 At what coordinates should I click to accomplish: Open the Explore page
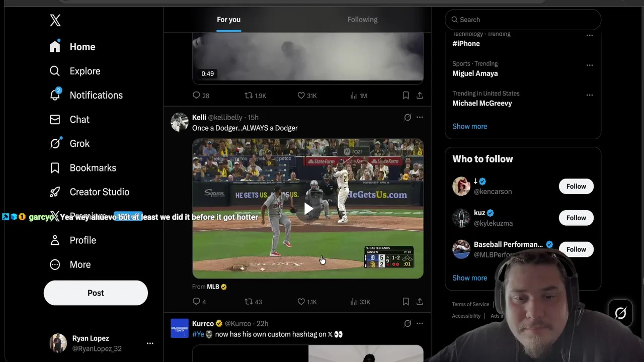(x=75, y=71)
